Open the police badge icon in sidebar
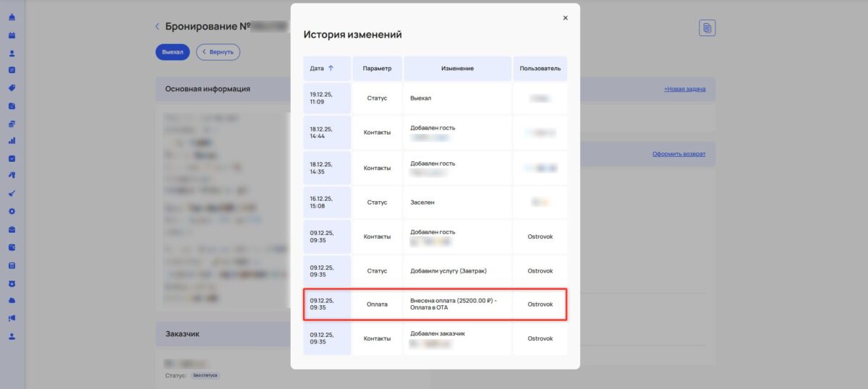Screen dimensions: 868x389 [12, 283]
